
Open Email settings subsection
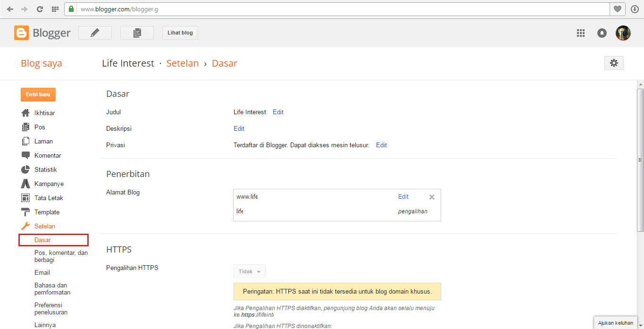click(x=42, y=272)
